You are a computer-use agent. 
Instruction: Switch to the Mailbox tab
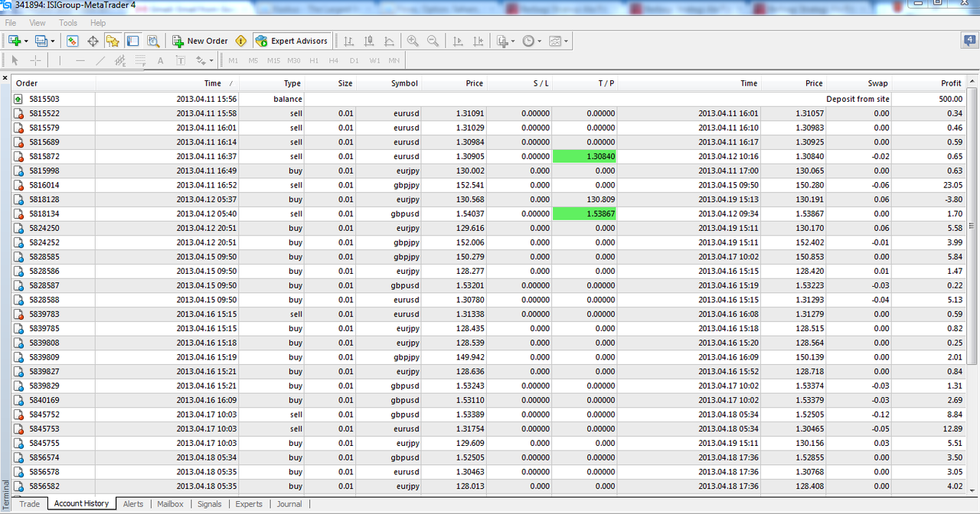(x=170, y=504)
